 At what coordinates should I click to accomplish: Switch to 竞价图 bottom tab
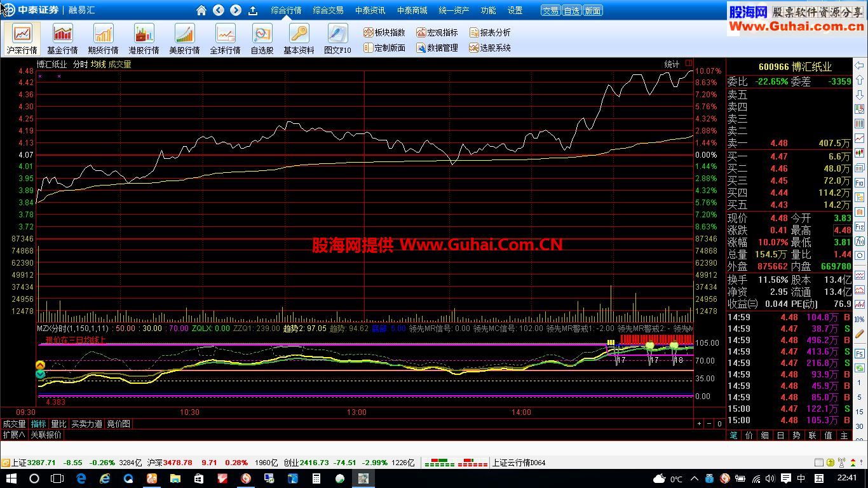pyautogui.click(x=118, y=424)
